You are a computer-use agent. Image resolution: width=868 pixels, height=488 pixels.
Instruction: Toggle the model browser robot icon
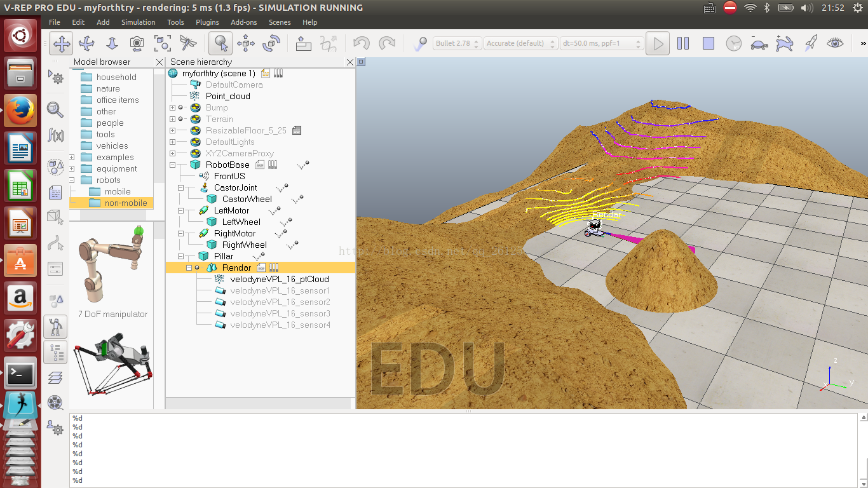(x=56, y=327)
